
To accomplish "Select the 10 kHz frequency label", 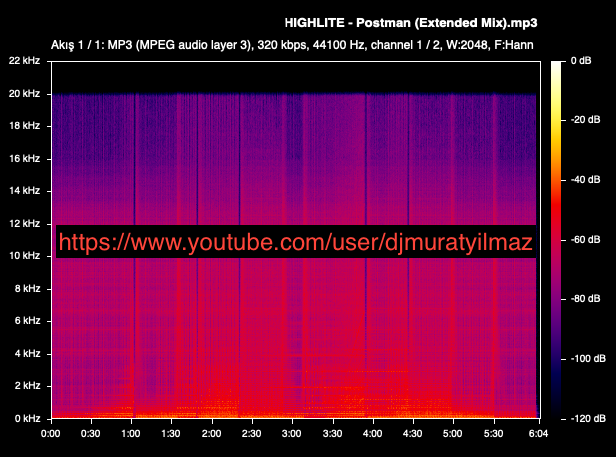I will (24, 256).
